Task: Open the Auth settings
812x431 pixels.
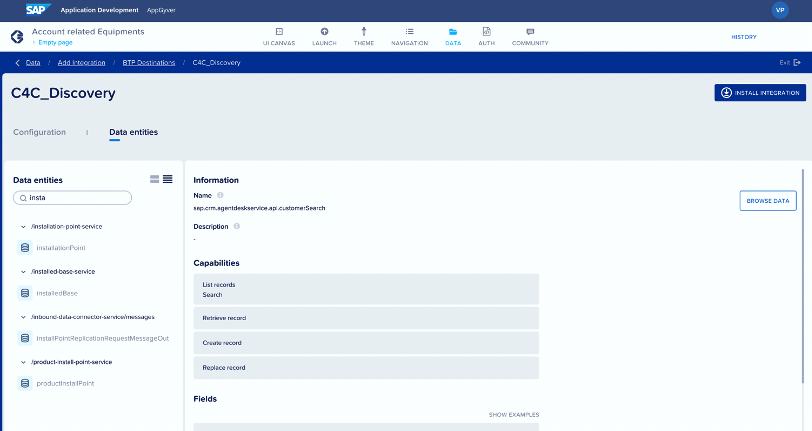Action: (x=486, y=37)
